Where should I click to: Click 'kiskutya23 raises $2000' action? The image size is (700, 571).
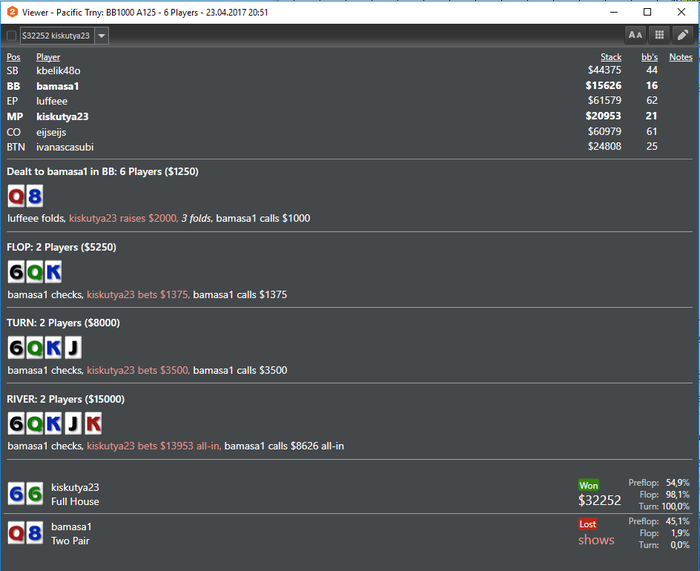click(123, 218)
